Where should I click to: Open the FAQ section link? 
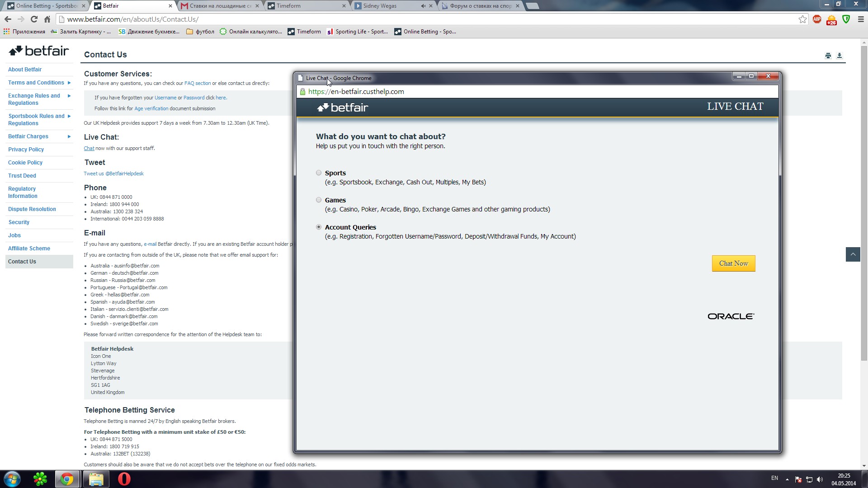[x=198, y=83]
